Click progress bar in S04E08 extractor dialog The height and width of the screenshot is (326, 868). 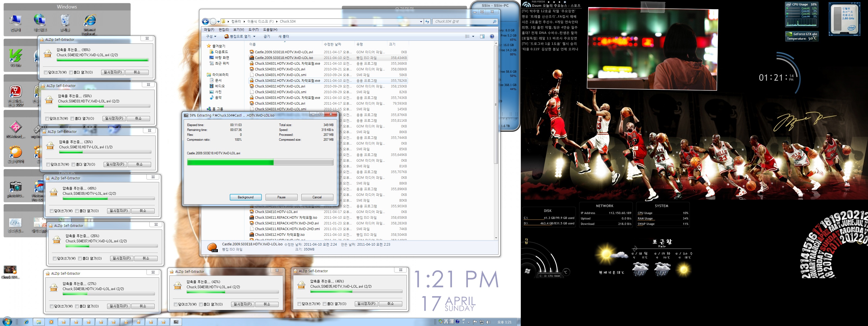point(232,292)
